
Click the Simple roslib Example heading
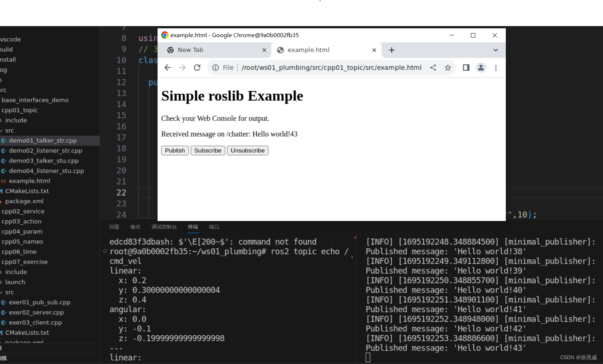(x=232, y=96)
